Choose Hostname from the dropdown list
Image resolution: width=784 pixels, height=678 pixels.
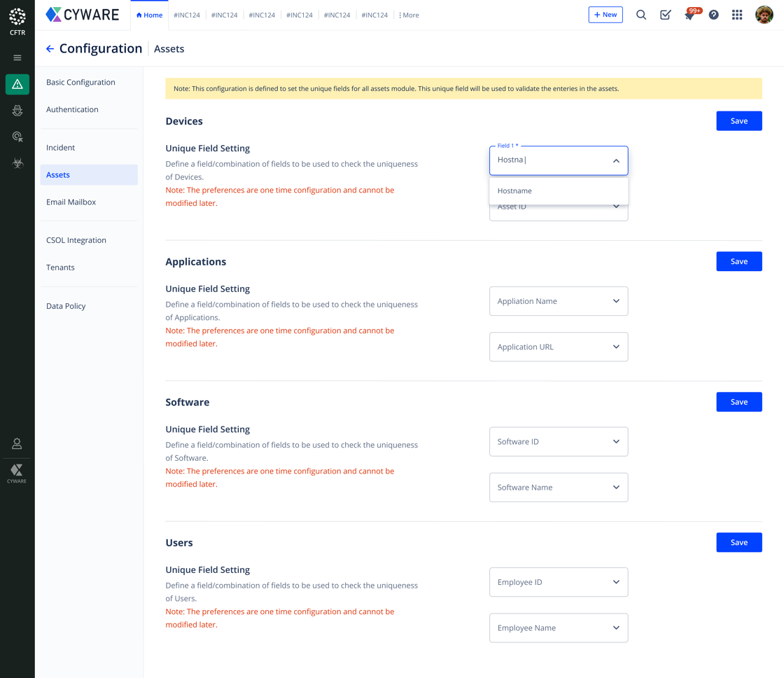pos(515,191)
